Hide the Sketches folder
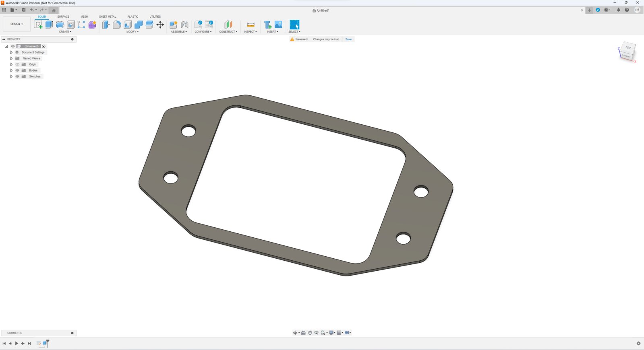Image resolution: width=644 pixels, height=350 pixels. click(17, 76)
